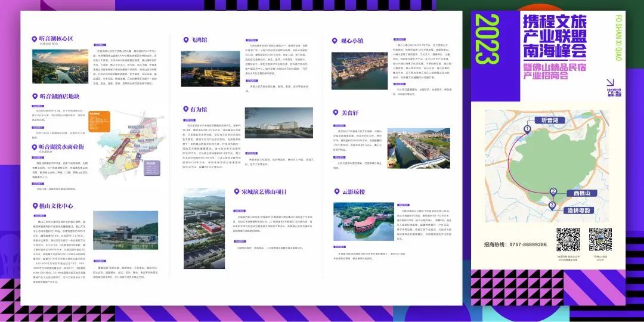Click the location pin beside 观心小镇
Image resolution: width=644 pixels, height=322 pixels.
[x=335, y=41]
